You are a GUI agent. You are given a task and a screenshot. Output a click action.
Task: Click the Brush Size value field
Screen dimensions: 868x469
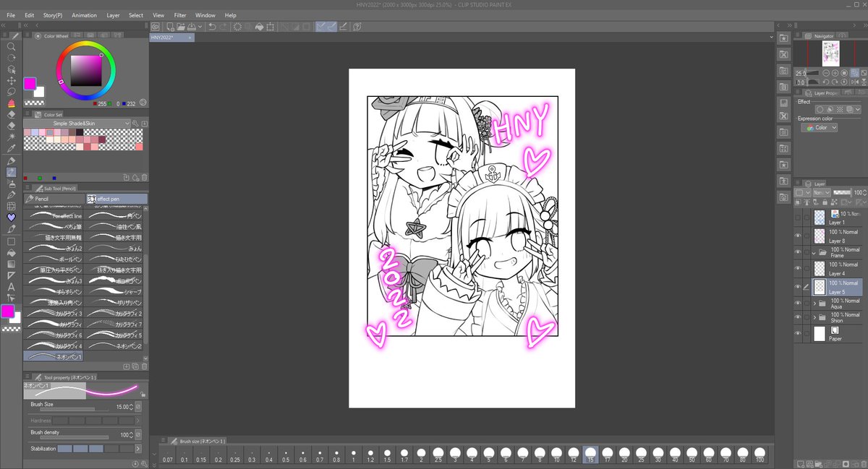point(123,407)
